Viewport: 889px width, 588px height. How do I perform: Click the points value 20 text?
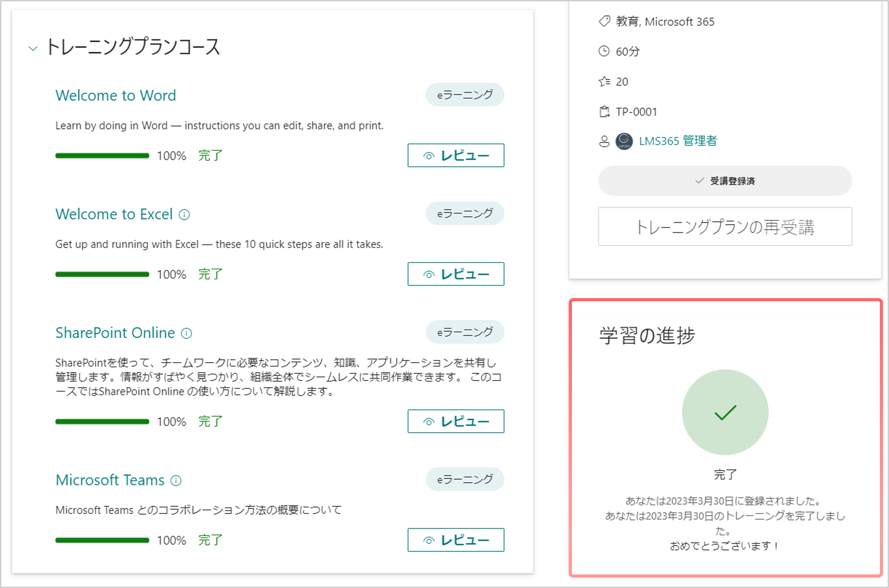tap(622, 82)
